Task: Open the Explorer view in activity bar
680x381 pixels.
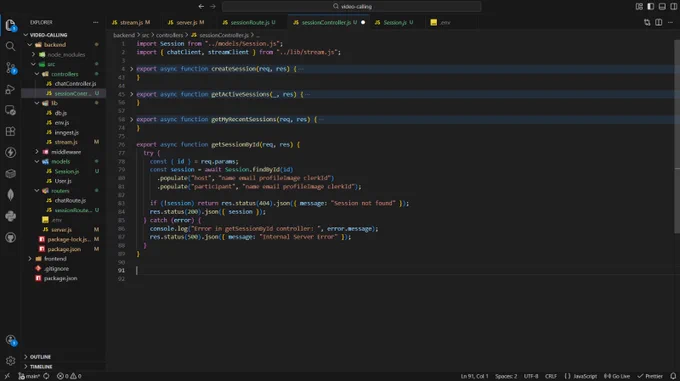Action: pyautogui.click(x=10, y=25)
